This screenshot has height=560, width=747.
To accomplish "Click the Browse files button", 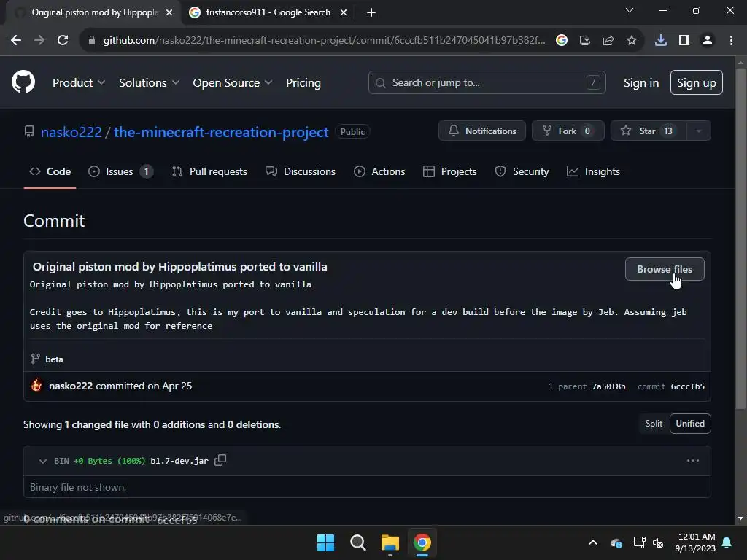I will coord(665,269).
